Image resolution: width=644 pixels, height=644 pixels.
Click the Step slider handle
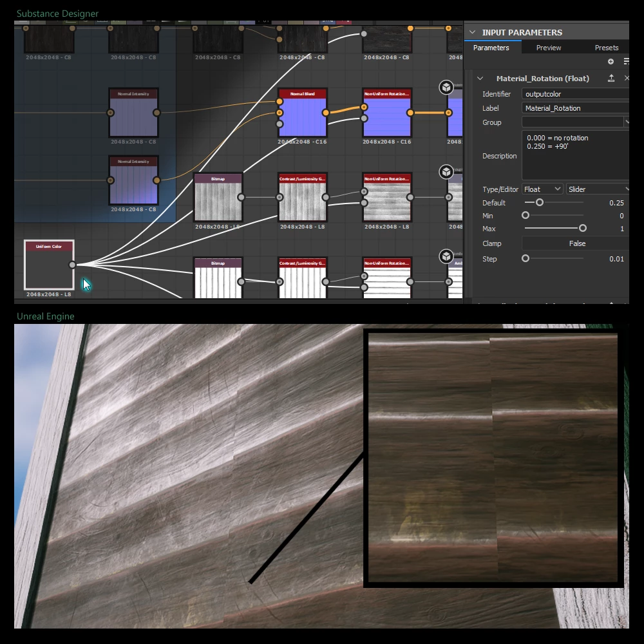coord(526,258)
